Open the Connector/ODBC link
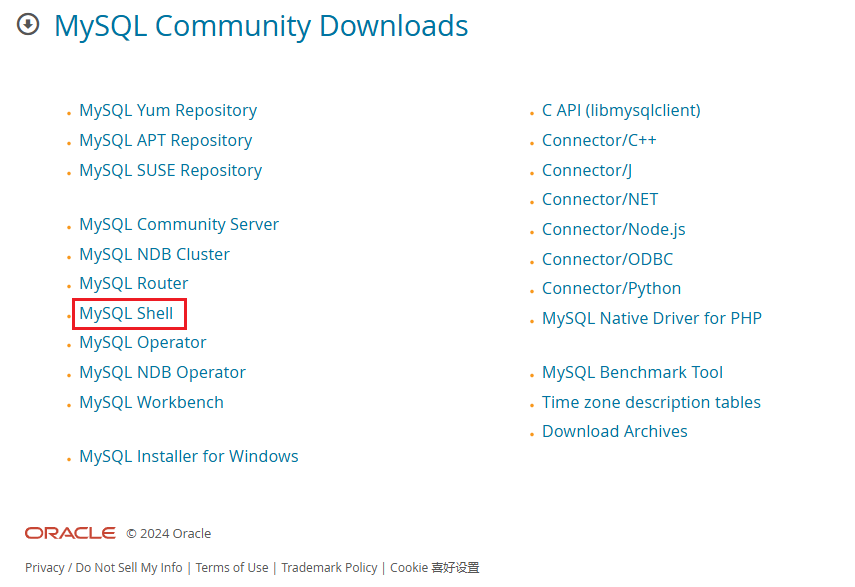The height and width of the screenshot is (587, 855). (607, 259)
